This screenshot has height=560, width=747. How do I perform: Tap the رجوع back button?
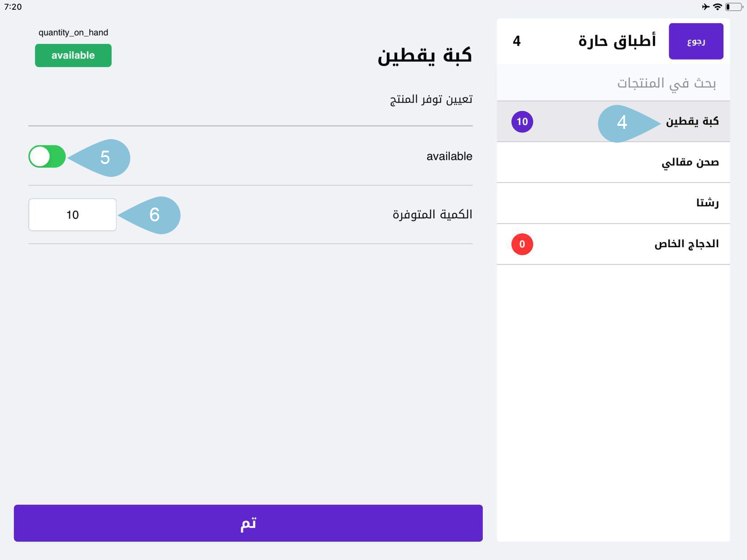[x=696, y=41]
